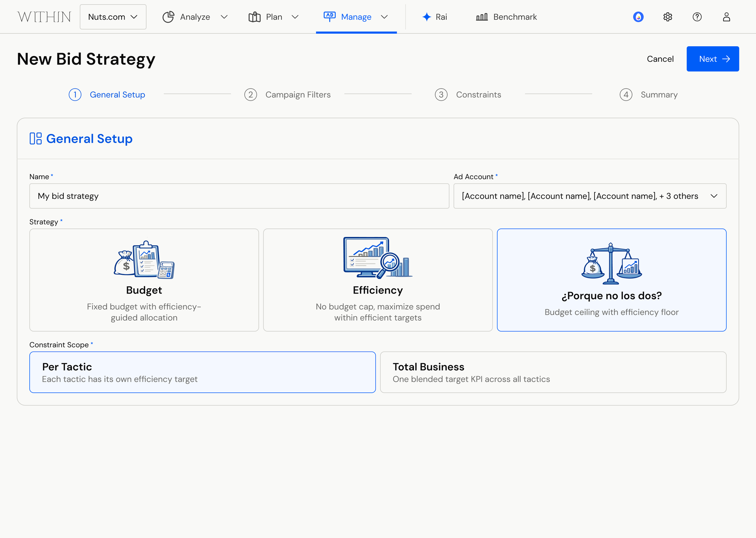Open the settings gear icon

pyautogui.click(x=668, y=17)
